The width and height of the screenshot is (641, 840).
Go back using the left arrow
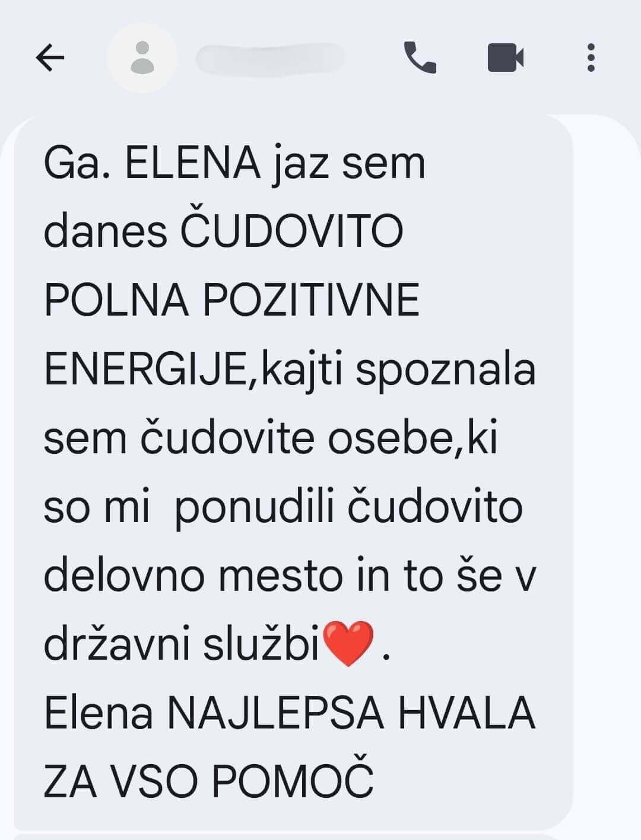pyautogui.click(x=50, y=58)
